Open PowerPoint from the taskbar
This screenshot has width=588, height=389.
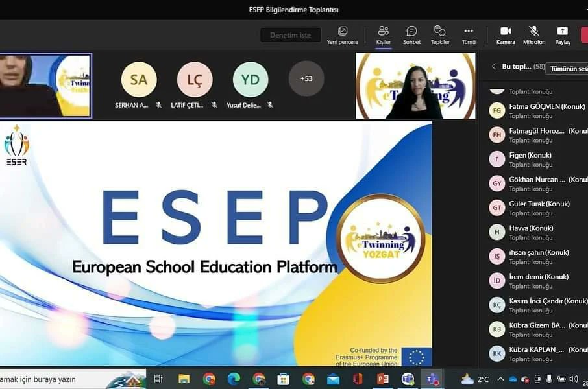pyautogui.click(x=382, y=379)
